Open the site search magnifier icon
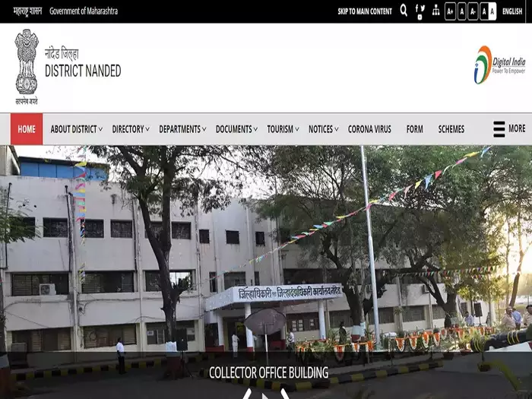Screen dimensions: 532x399 point(404,11)
